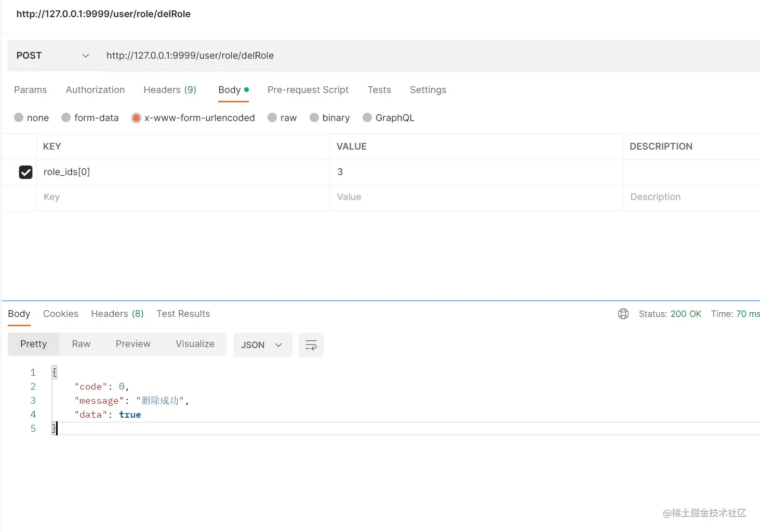This screenshot has width=760, height=532.
Task: Select the x-www-form-urlencoded radio button
Action: [x=136, y=117]
